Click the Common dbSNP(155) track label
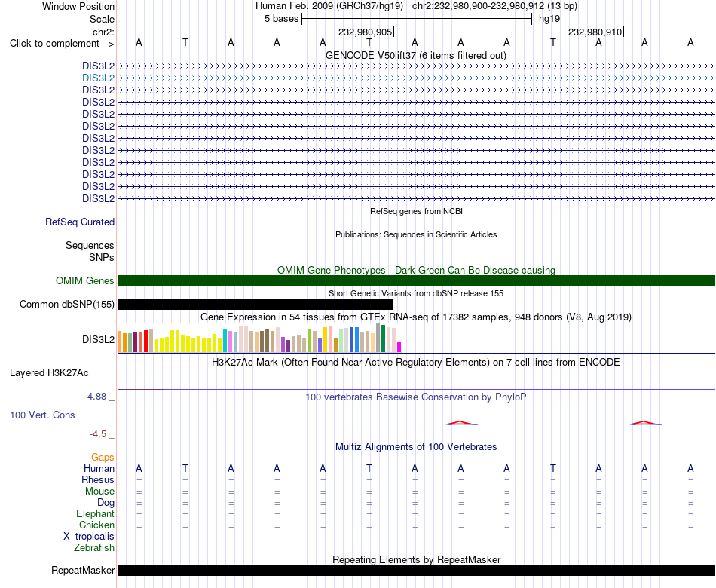The width and height of the screenshot is (716, 588). [66, 305]
